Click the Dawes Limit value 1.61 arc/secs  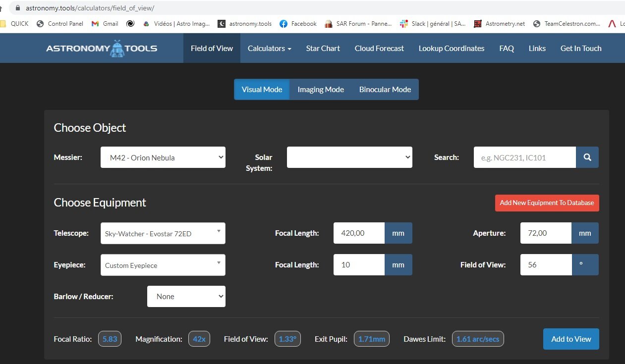tap(478, 339)
